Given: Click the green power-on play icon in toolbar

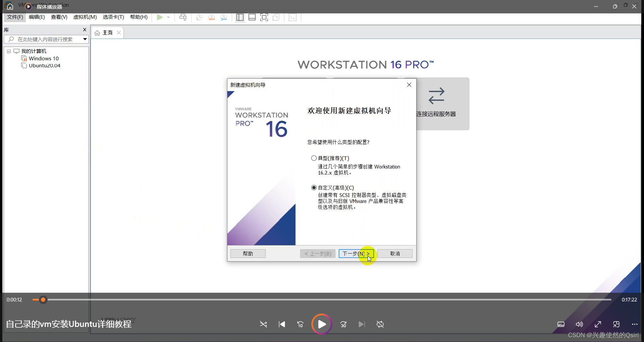Looking at the screenshot, I should click(x=160, y=17).
